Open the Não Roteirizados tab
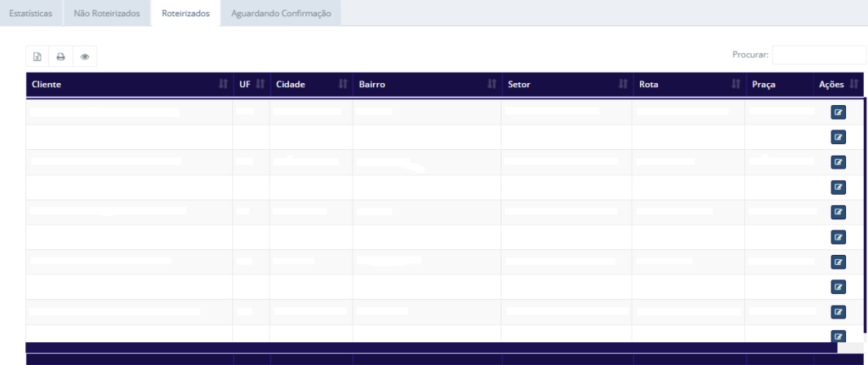Image resolution: width=868 pixels, height=365 pixels. coord(107,14)
